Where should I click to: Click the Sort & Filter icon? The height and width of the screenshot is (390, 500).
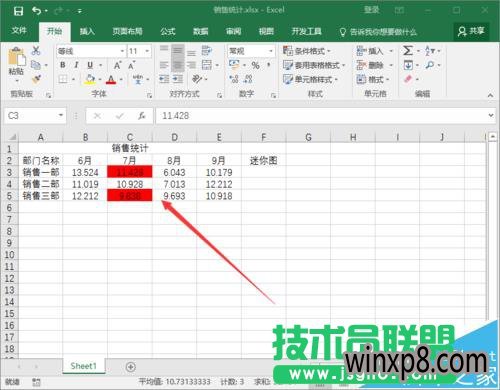[430, 51]
